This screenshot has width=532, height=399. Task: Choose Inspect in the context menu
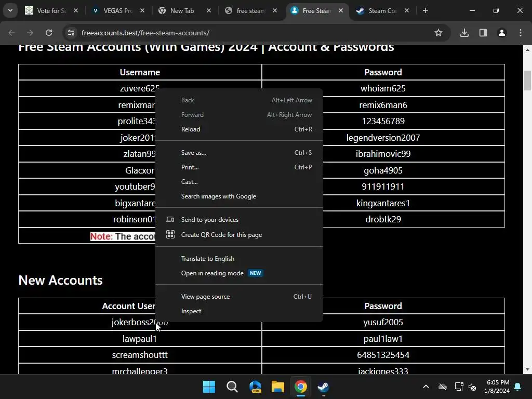(x=239, y=311)
